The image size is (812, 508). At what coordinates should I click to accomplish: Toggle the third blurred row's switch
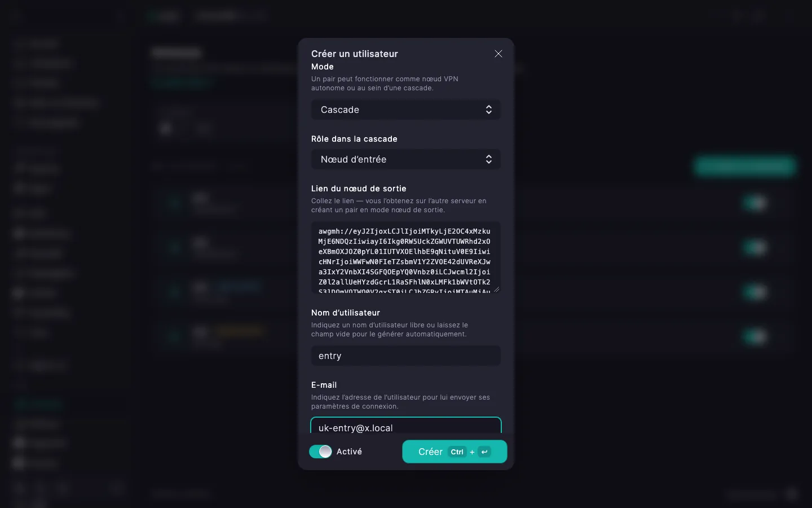[756, 292]
